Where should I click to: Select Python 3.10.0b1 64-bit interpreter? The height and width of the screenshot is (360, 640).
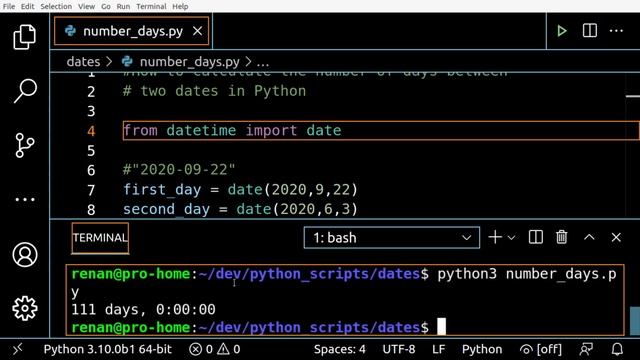(108, 349)
